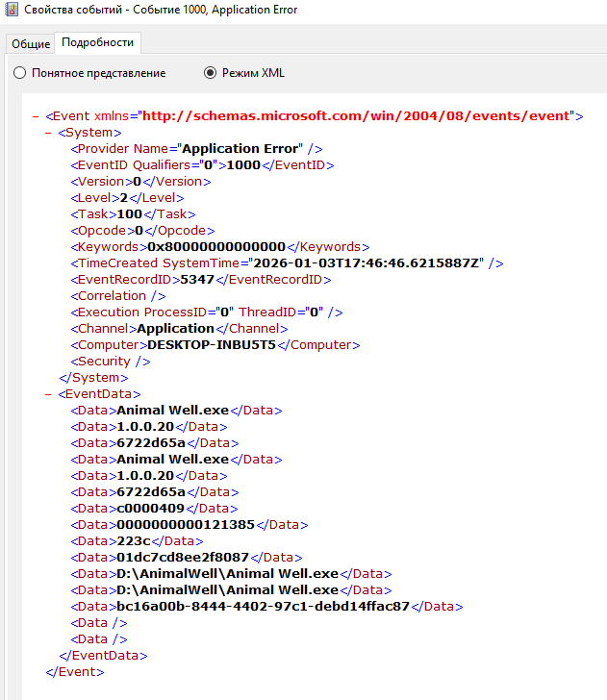Switch to the Общие tab
Screen dimensions: 607x700
coord(31,44)
